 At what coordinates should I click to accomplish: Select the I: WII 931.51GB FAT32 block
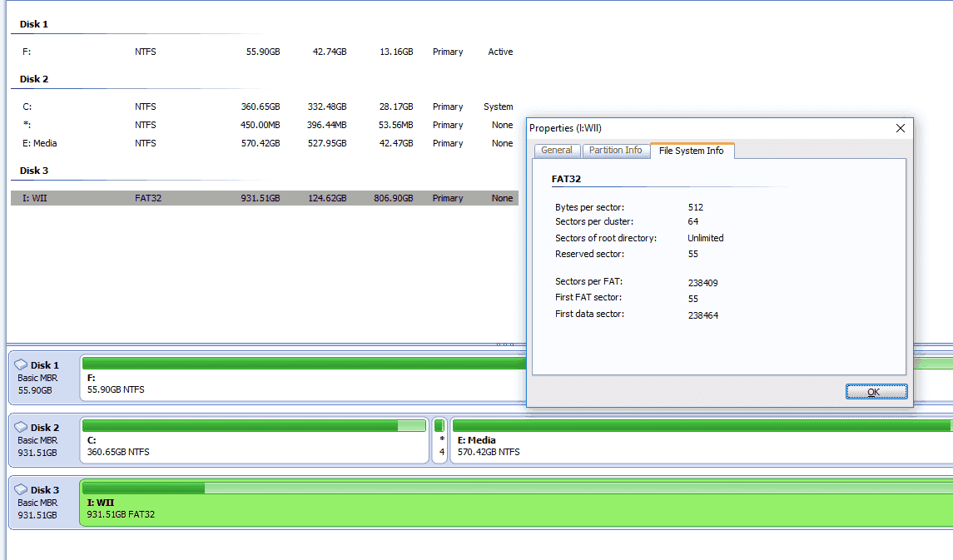click(x=517, y=503)
